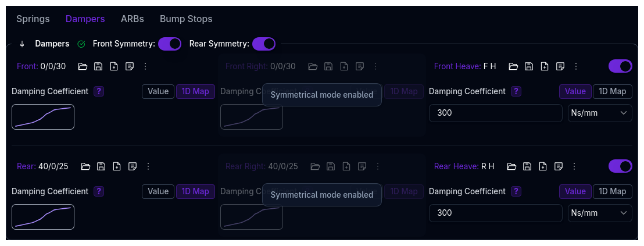Viewport: 644px width, 246px height.
Task: Click the open folder icon for Front damper
Action: click(x=83, y=66)
